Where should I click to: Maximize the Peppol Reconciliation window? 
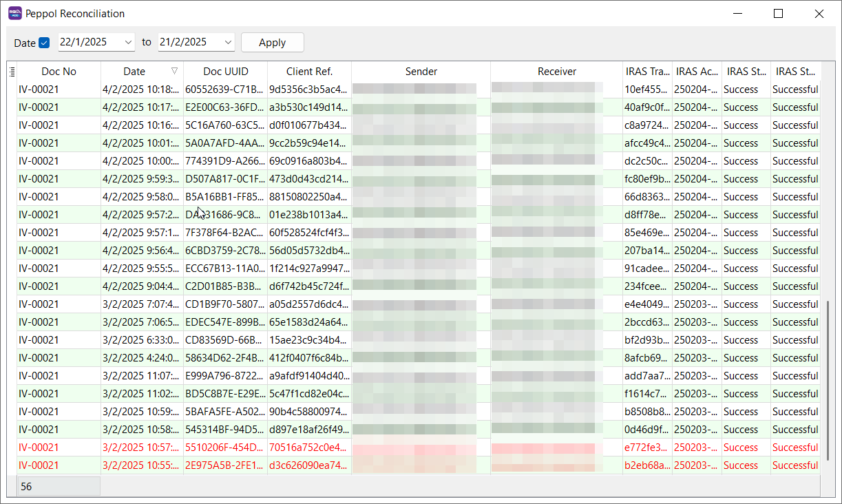tap(778, 14)
